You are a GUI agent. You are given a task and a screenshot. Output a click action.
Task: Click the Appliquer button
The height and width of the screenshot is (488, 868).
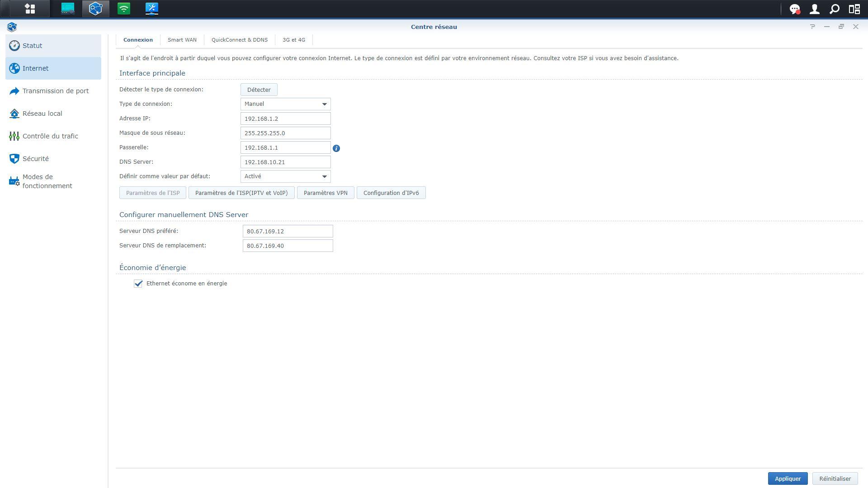click(788, 479)
